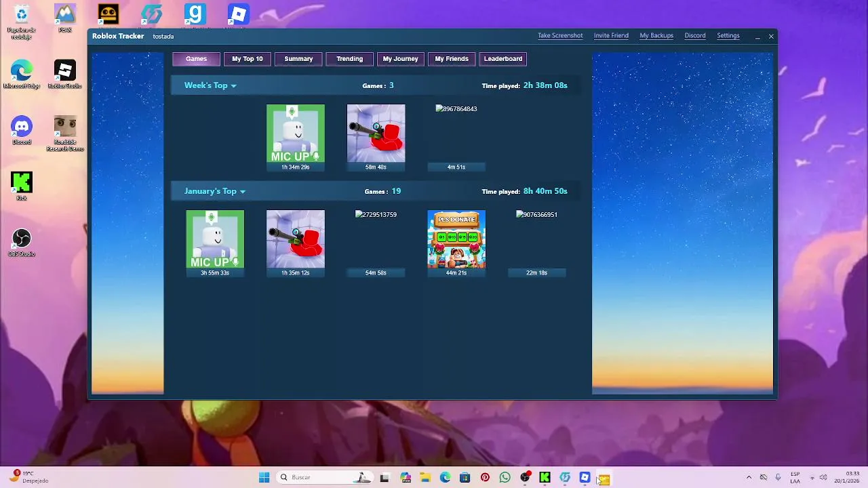Click the 58m 48s playtime label

(376, 167)
